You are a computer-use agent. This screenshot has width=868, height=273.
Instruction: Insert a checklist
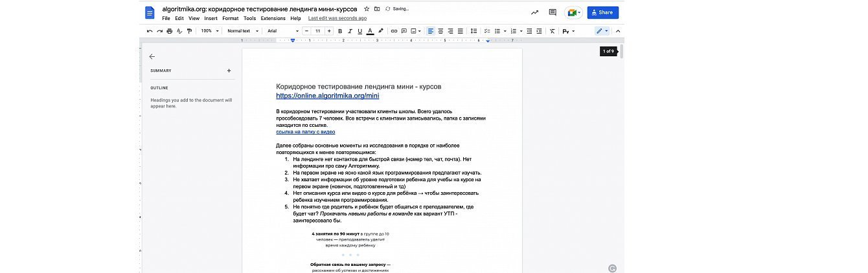[487, 31]
